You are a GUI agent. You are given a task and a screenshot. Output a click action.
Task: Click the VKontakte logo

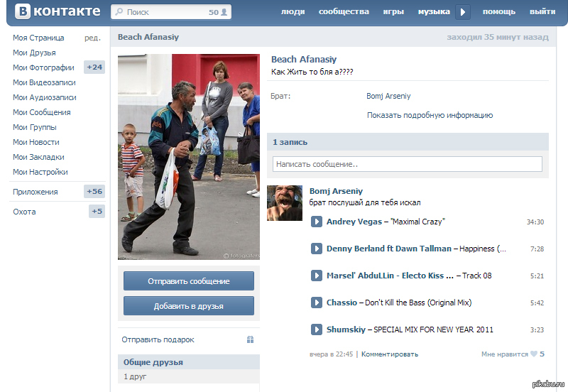pos(58,12)
